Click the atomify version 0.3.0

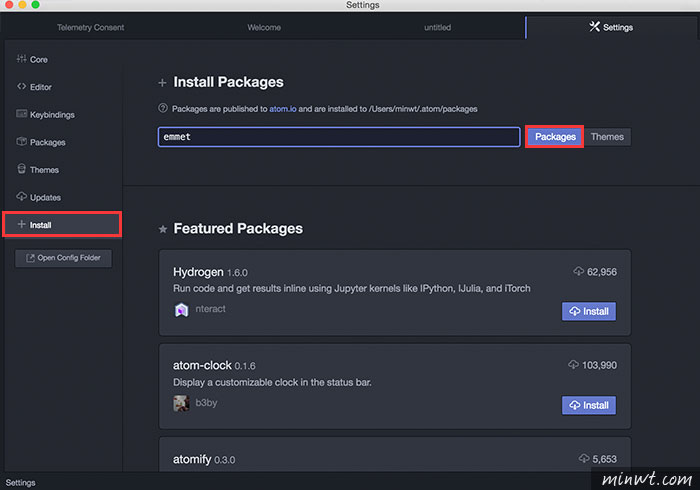pyautogui.click(x=225, y=460)
